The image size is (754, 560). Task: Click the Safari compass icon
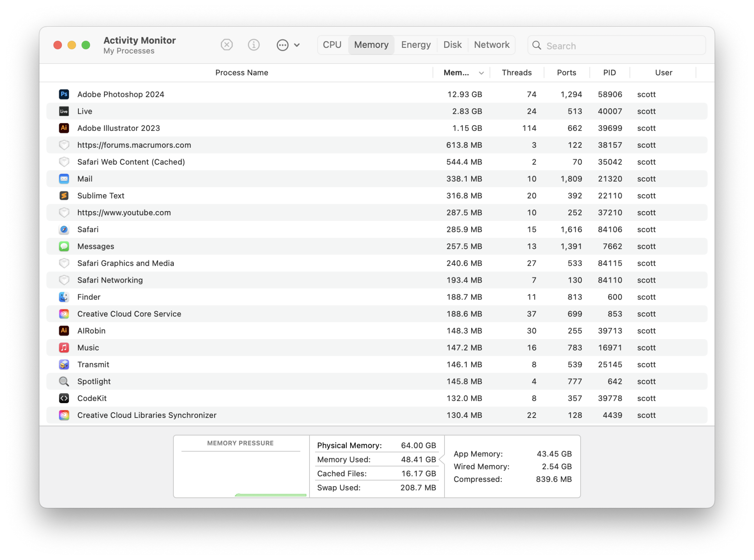64,229
